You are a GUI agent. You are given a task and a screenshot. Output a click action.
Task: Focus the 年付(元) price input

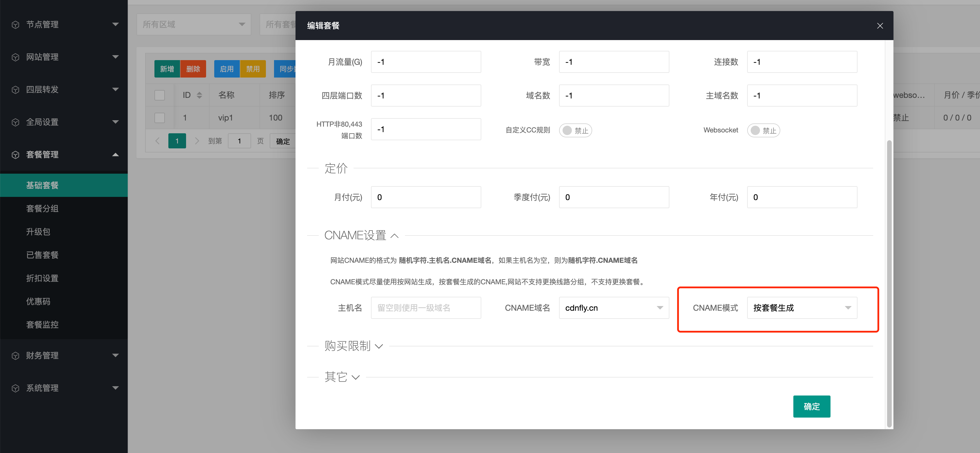pos(802,197)
